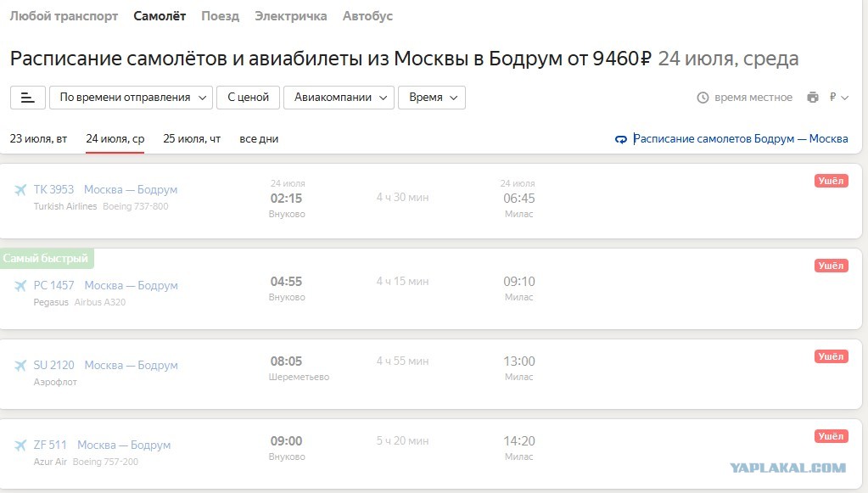Screen dimensions: 868x493
Task: Click the Самый быстрый badge
Action: (47, 259)
